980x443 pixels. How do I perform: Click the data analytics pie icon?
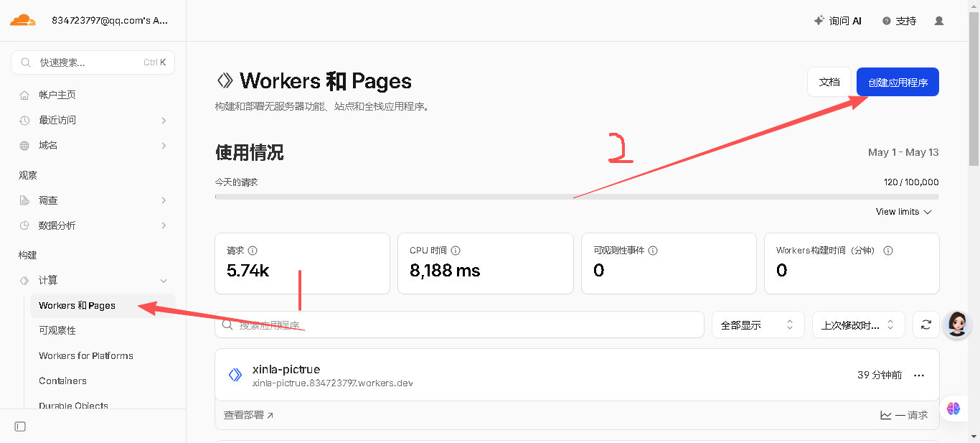[x=24, y=225]
